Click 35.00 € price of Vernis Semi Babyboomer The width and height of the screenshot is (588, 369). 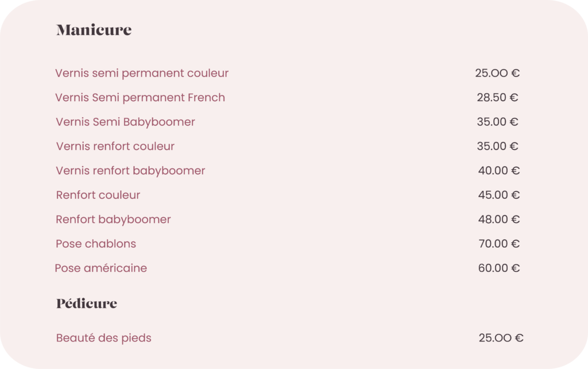click(497, 122)
